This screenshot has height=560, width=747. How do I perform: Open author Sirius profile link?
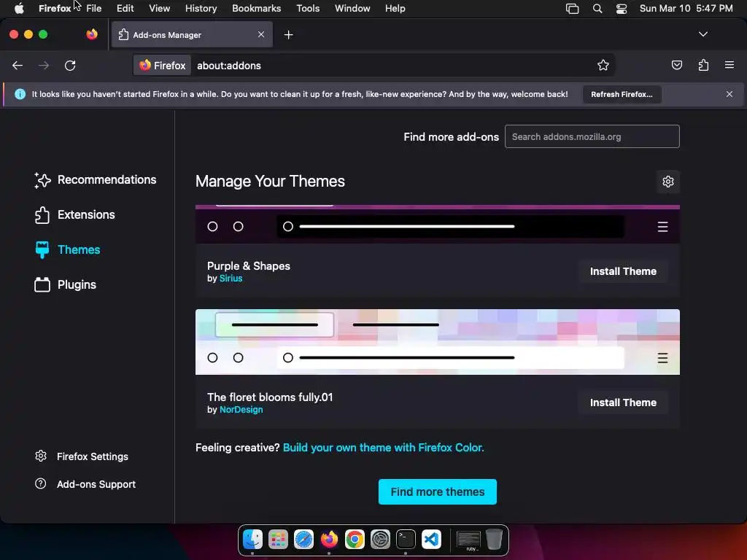pyautogui.click(x=231, y=279)
